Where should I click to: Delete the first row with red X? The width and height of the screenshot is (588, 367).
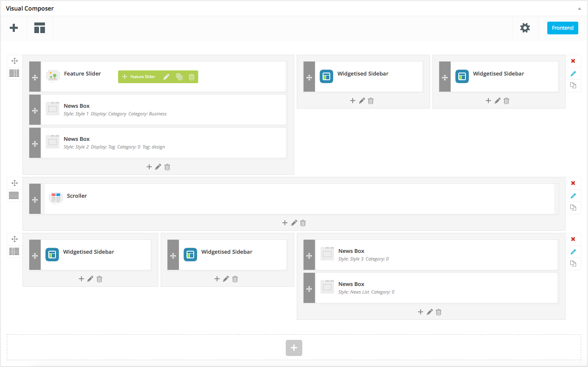tap(573, 61)
